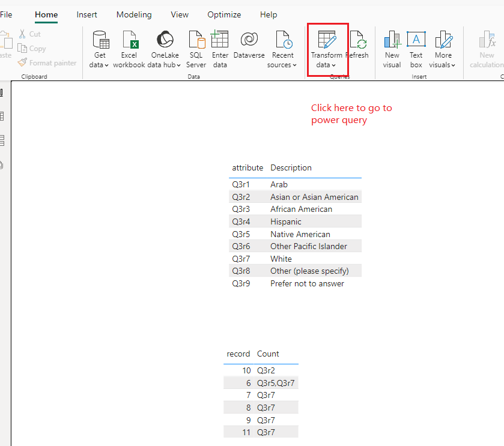
Task: Switch to Table view in sidebar
Action: click(x=2, y=116)
